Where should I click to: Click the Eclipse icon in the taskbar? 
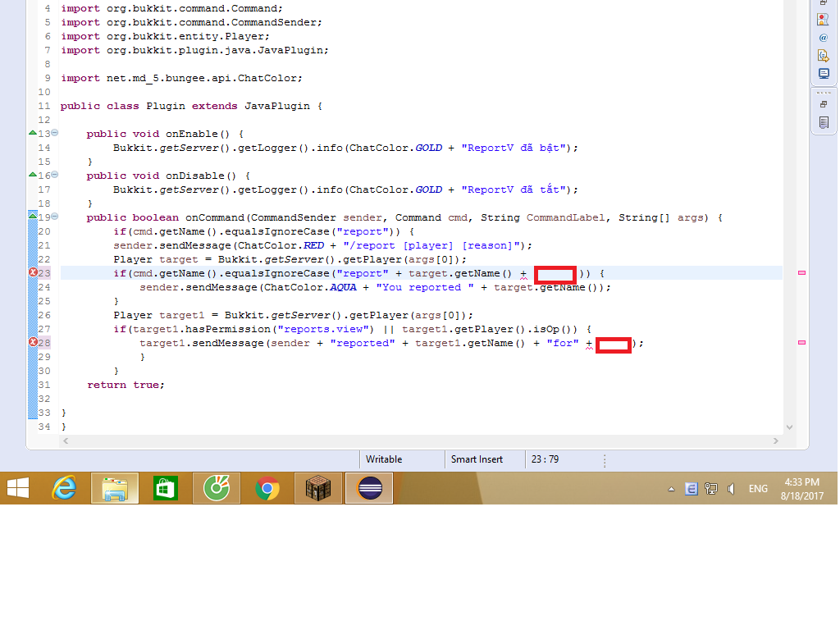(369, 489)
